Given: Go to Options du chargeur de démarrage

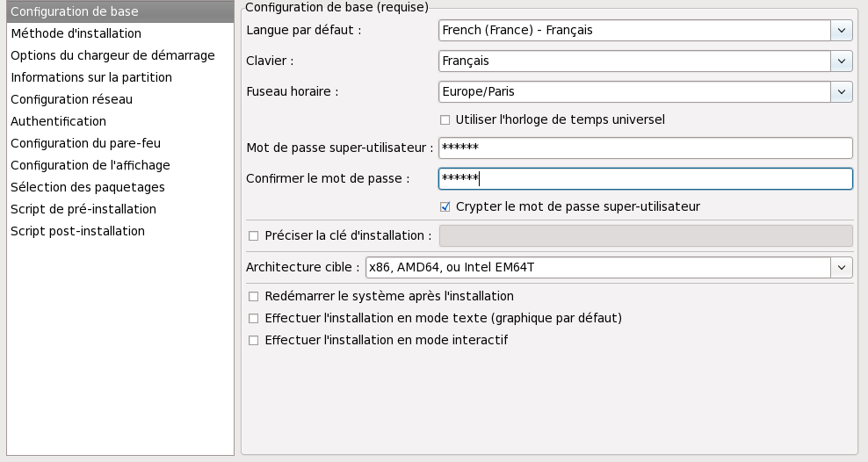Looking at the screenshot, I should 120,55.
